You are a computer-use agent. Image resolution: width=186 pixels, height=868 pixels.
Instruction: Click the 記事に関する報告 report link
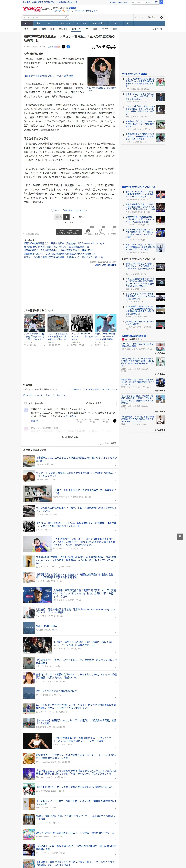click(x=32, y=234)
